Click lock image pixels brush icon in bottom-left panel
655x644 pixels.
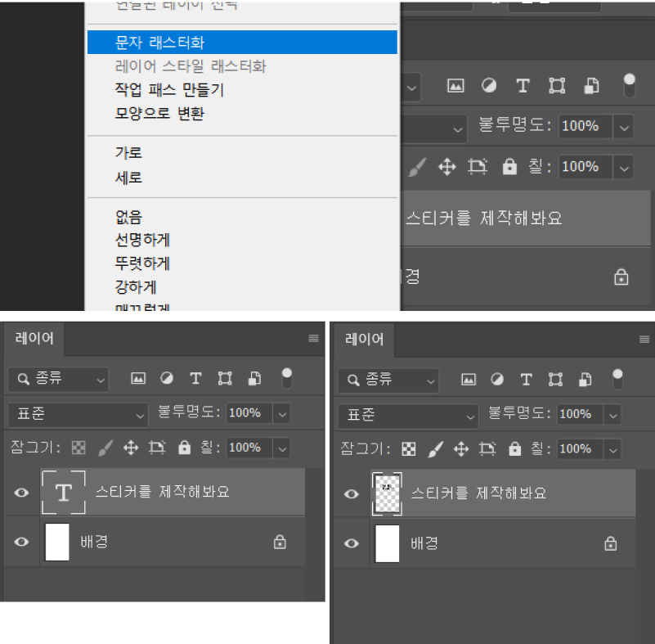105,448
